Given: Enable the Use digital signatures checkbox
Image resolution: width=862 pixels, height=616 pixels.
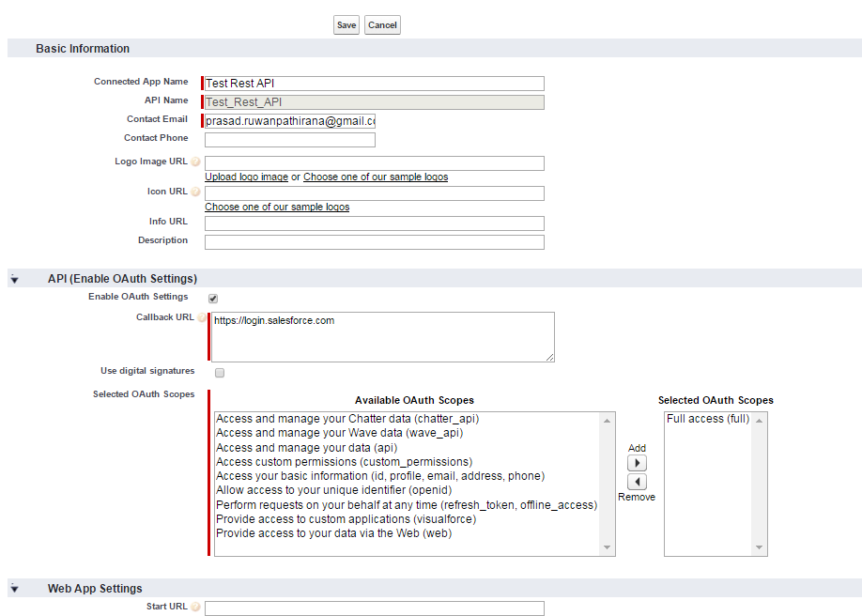Looking at the screenshot, I should coord(220,373).
